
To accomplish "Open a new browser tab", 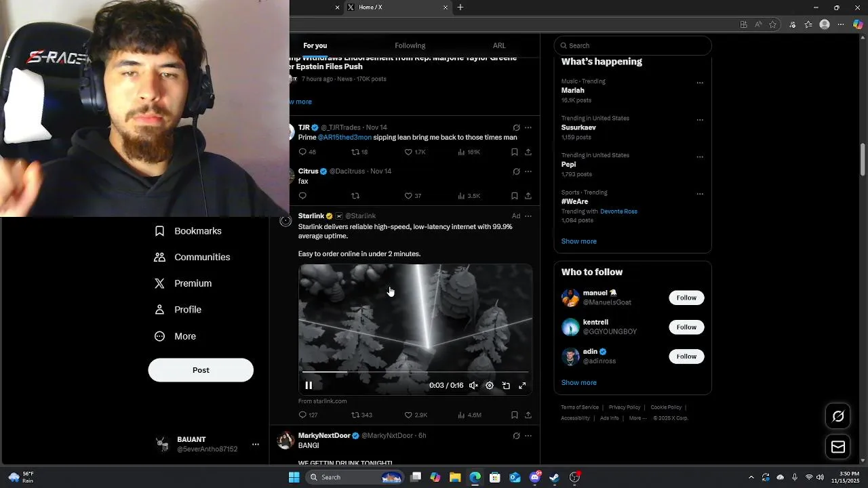I will coord(460,7).
